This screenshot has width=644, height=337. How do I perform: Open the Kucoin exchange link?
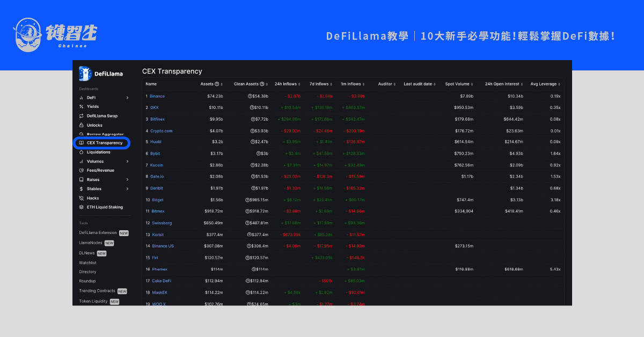coord(156,165)
